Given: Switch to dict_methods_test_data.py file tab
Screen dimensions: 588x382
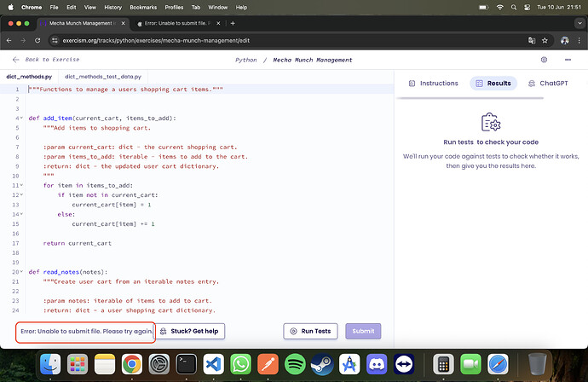Looking at the screenshot, I should tap(103, 77).
